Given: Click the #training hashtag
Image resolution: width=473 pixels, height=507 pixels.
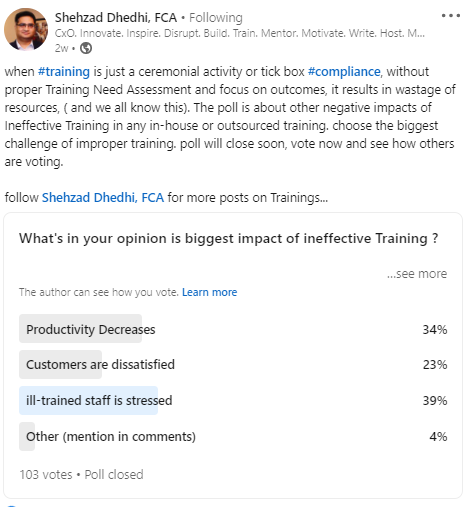Looking at the screenshot, I should [x=64, y=72].
